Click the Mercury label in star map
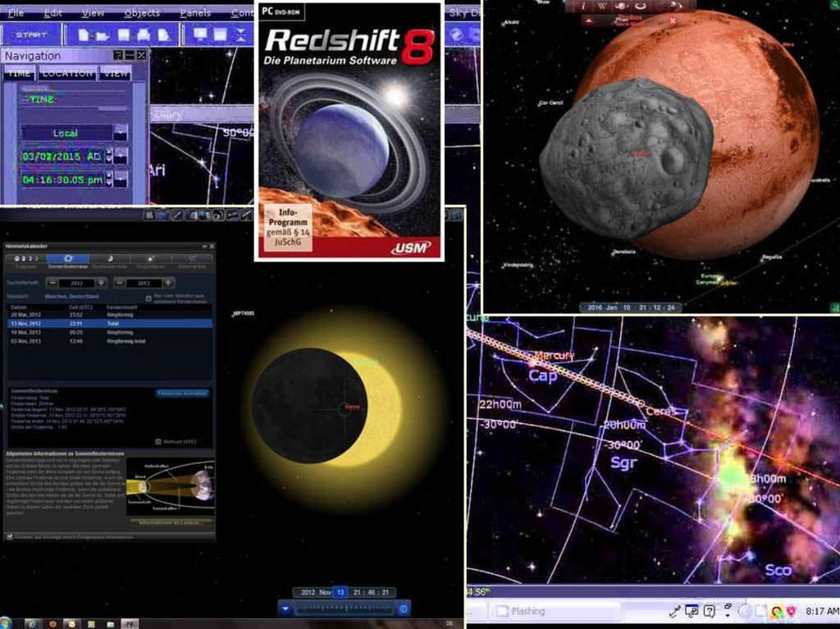840x629 pixels. [555, 355]
